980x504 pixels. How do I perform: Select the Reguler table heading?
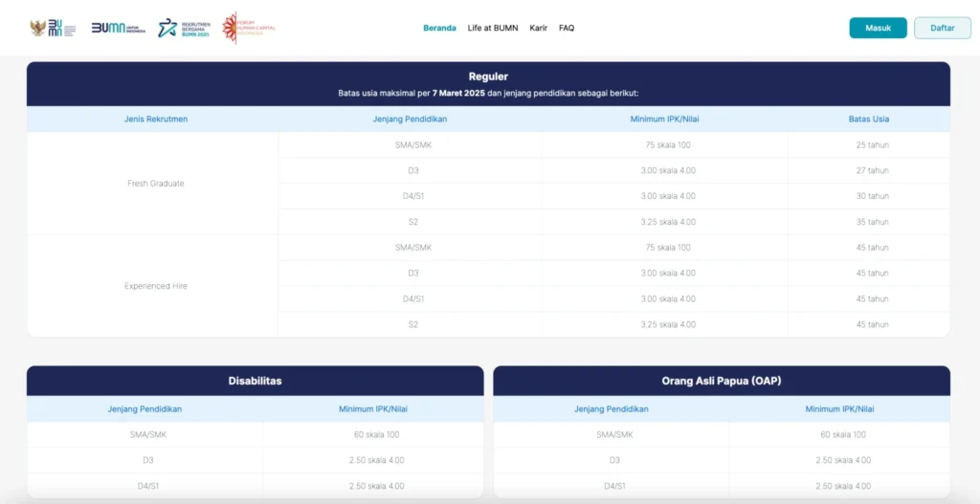pyautogui.click(x=488, y=77)
